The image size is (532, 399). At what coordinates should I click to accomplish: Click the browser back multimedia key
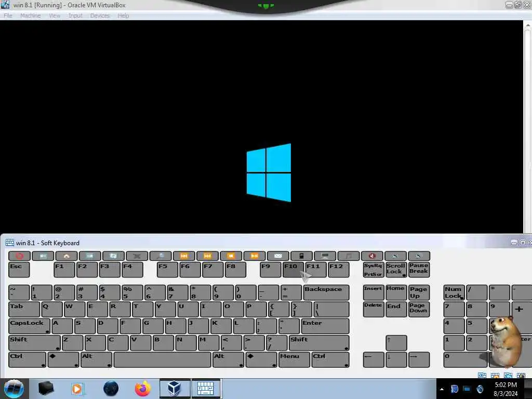[43, 256]
